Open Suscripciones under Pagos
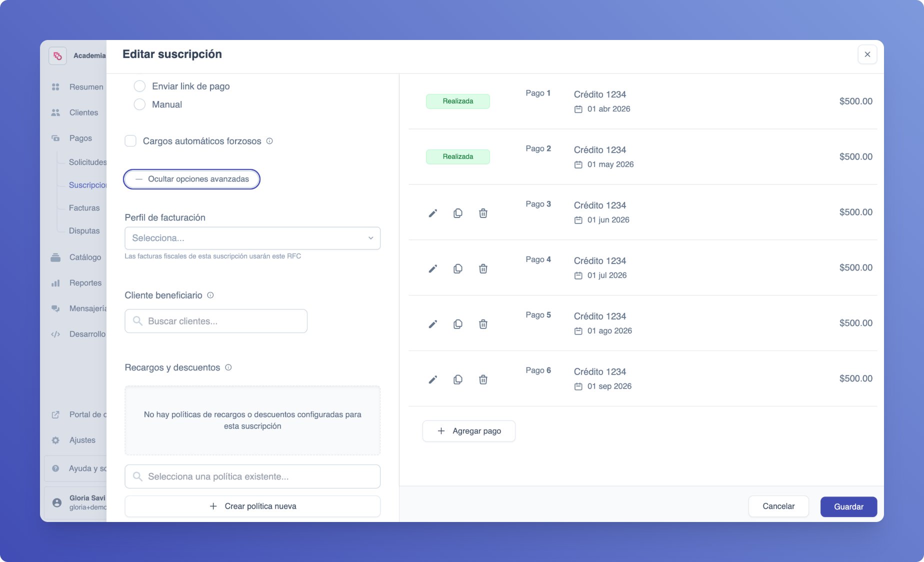This screenshot has width=924, height=562. [87, 185]
